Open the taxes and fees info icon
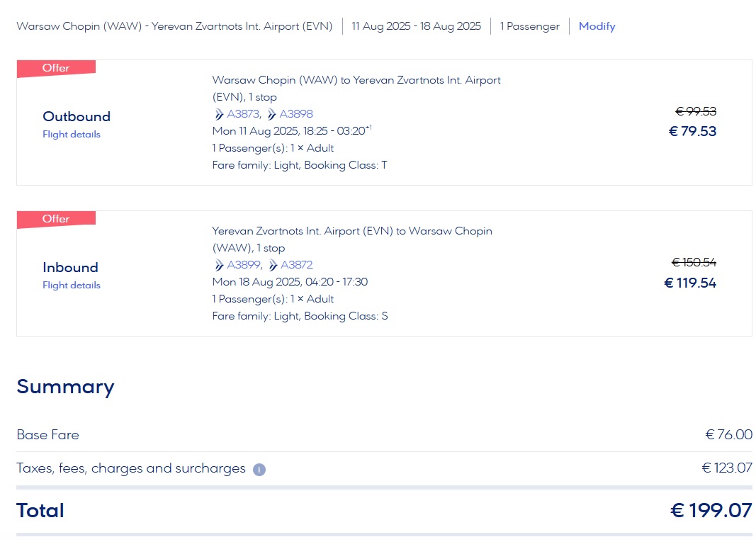The width and height of the screenshot is (756, 542). (x=259, y=469)
